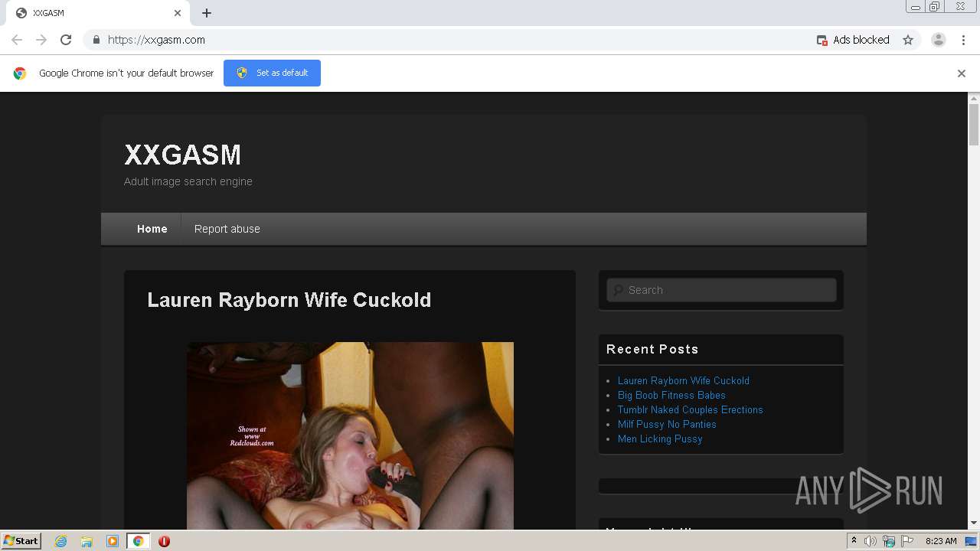
Task: Bookmark this page with the star icon
Action: point(908,40)
